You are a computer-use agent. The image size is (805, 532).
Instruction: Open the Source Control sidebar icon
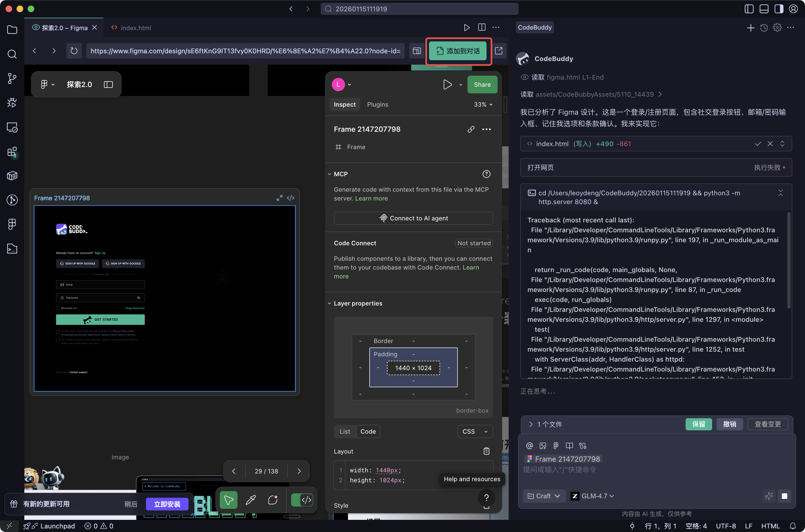coord(12,78)
